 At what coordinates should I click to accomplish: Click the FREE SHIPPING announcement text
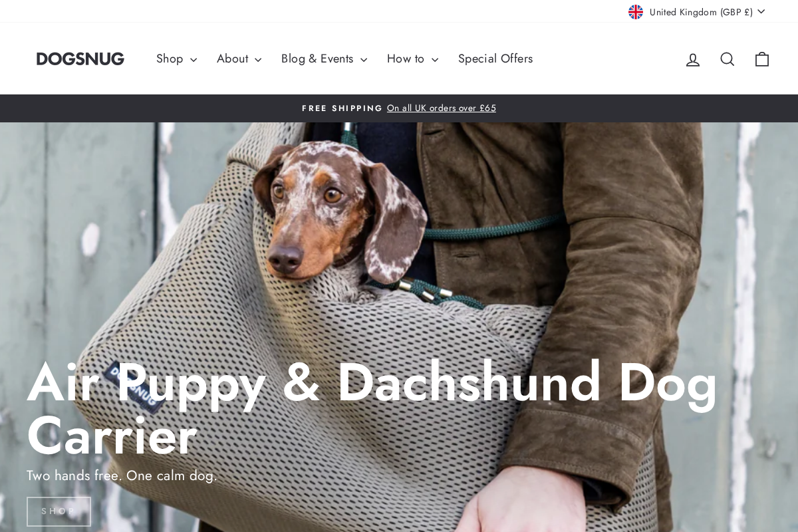point(342,108)
